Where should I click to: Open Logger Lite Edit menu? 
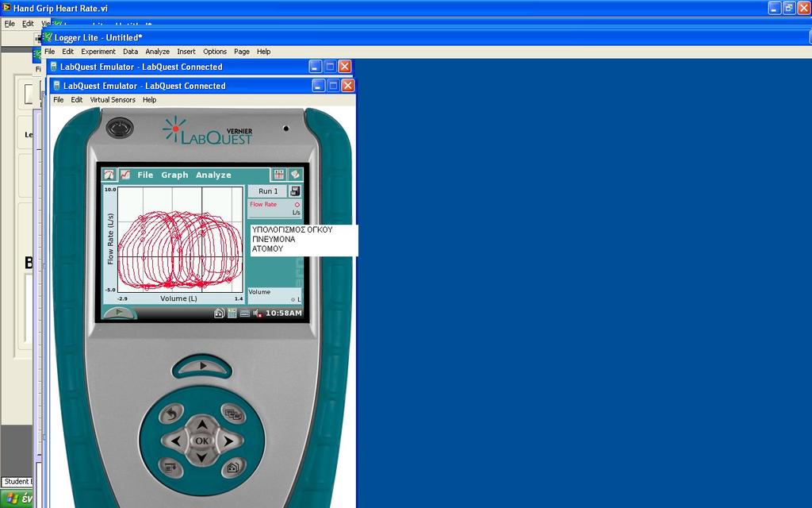[68, 52]
